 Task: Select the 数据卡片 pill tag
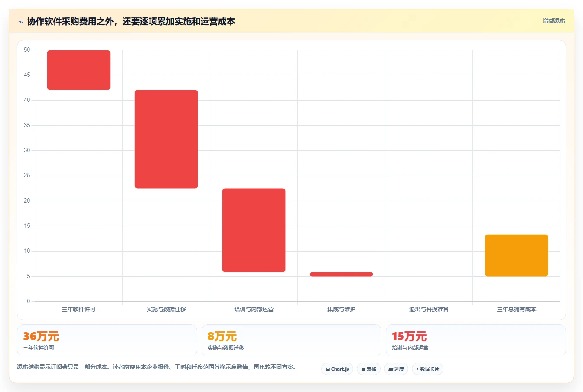[427, 369]
